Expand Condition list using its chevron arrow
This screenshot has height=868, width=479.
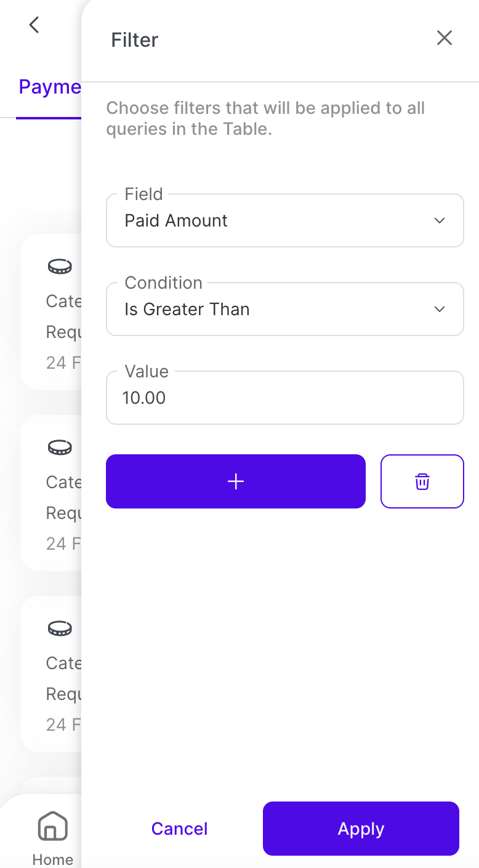tap(440, 310)
